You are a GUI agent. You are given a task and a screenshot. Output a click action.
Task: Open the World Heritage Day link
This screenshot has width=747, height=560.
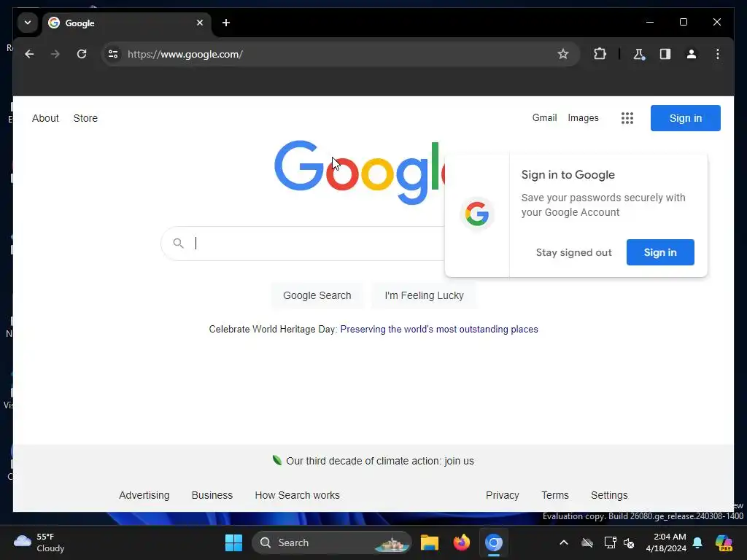pyautogui.click(x=438, y=329)
